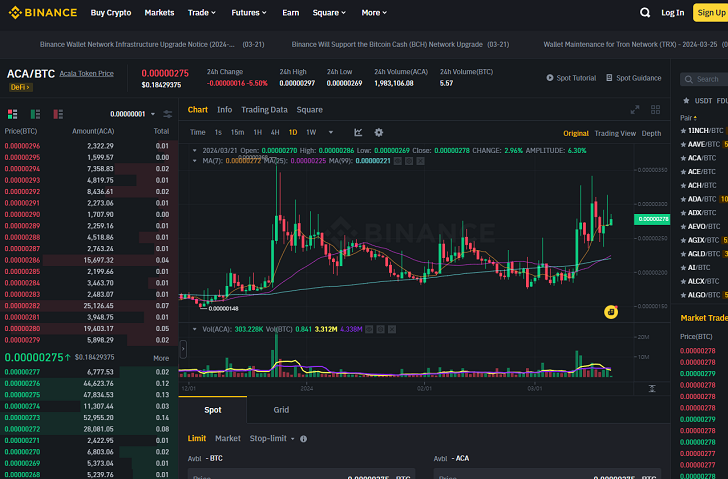
Task: Click the Binance logo
Action: point(43,13)
